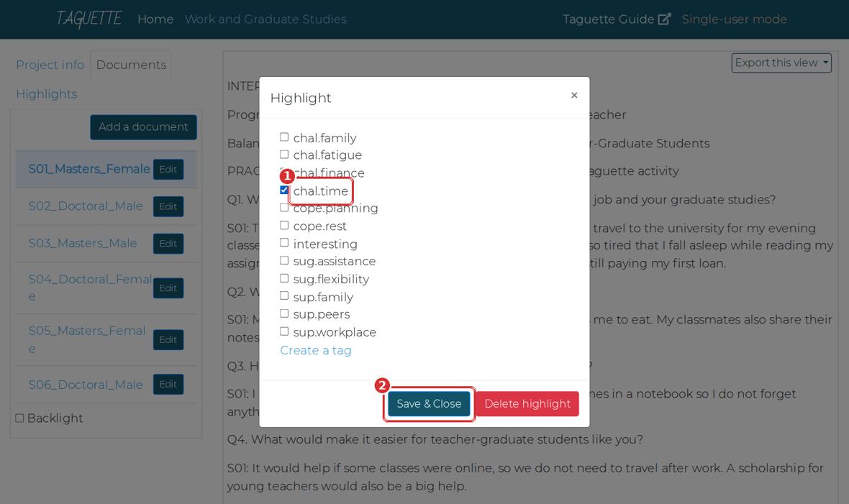Click Add a document button
Image resolution: width=849 pixels, height=504 pixels.
(x=143, y=127)
